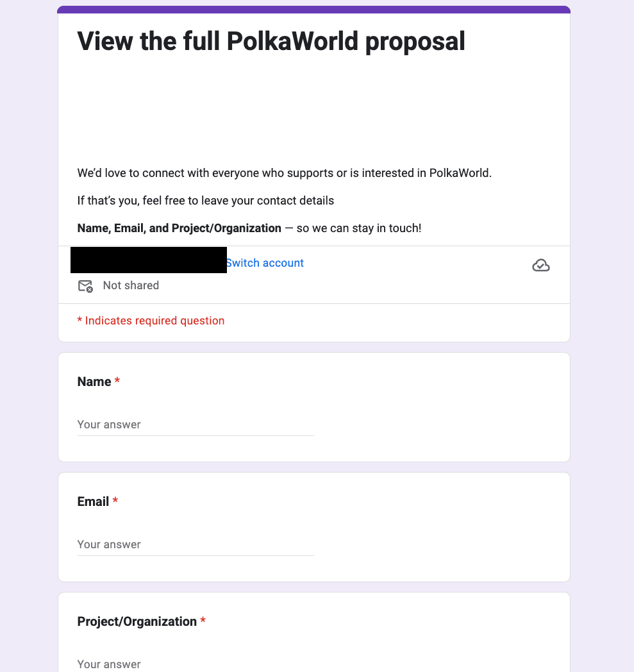Click the "Not shared" status text
Viewport: 634px width, 672px height.
(x=131, y=285)
